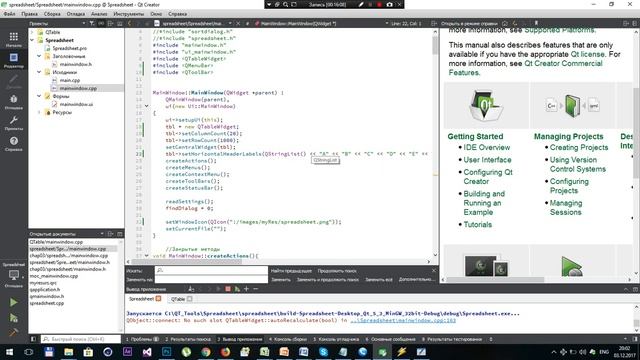The width and height of the screenshot is (640, 360).
Task: Open the open-file name dropdown in editor toolbar
Action: point(230,24)
